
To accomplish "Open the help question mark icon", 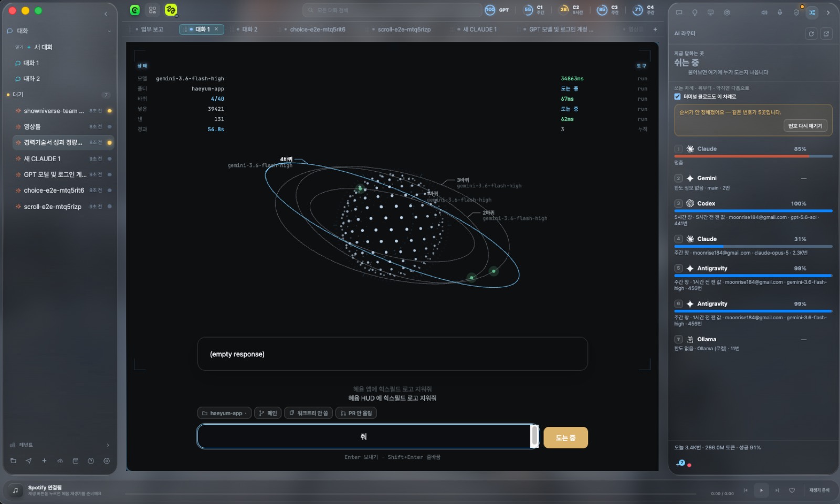I will 91,461.
